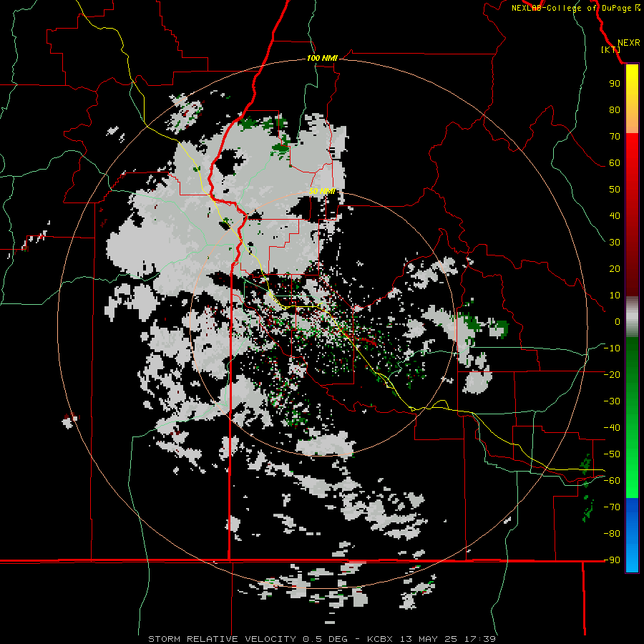The height and width of the screenshot is (644, 644).
Task: Click the -60 value on velocity scale
Action: [x=612, y=481]
